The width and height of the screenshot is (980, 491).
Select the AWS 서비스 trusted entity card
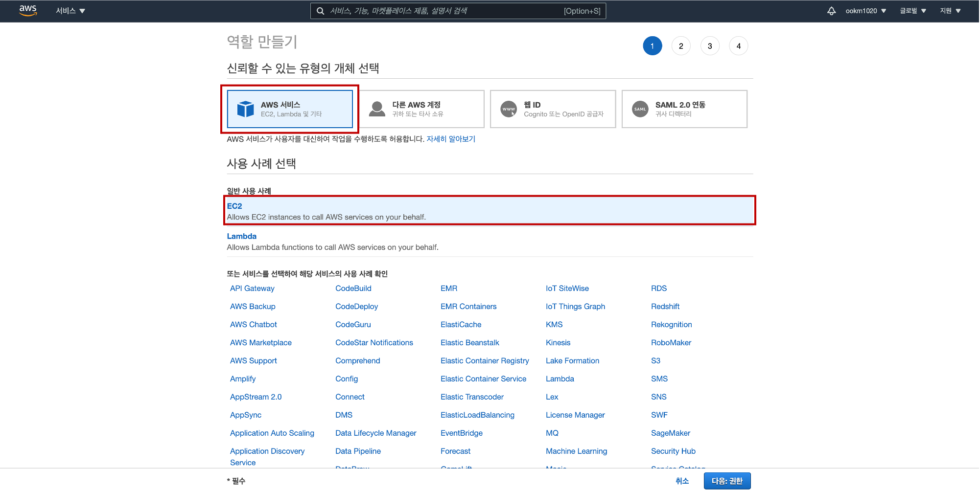coord(290,109)
